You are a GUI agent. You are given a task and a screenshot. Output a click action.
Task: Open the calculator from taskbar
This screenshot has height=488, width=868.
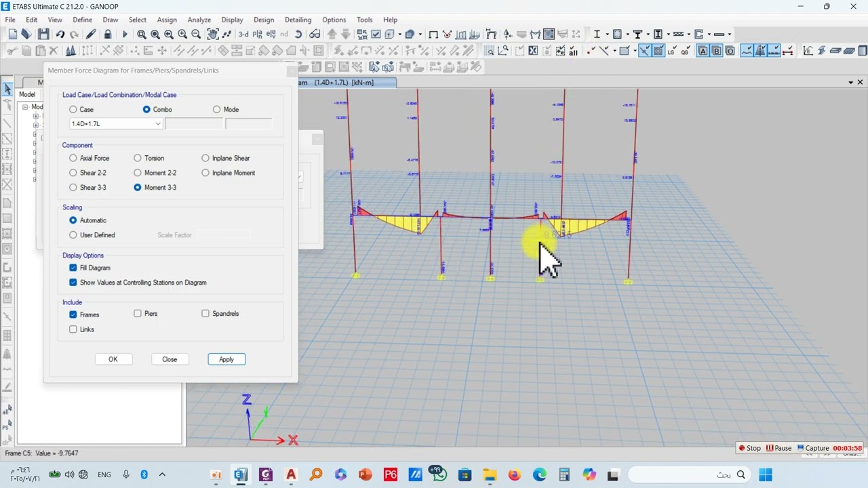click(x=564, y=474)
